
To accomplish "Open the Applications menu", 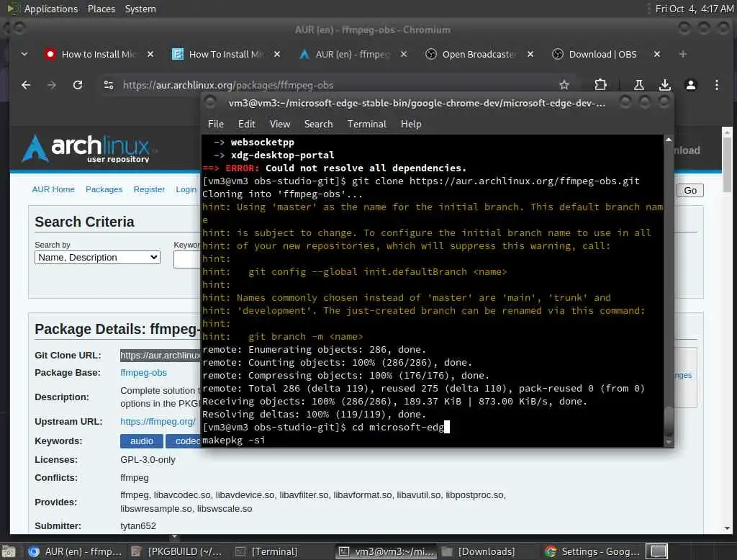I will pyautogui.click(x=51, y=9).
